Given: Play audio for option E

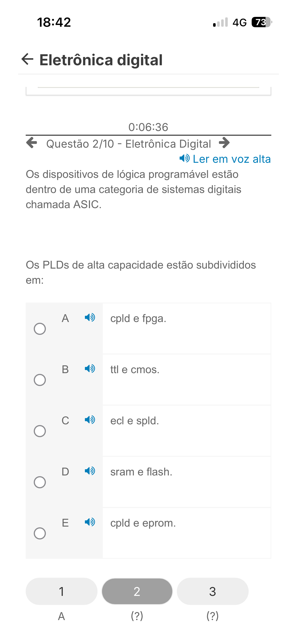Looking at the screenshot, I should (90, 522).
